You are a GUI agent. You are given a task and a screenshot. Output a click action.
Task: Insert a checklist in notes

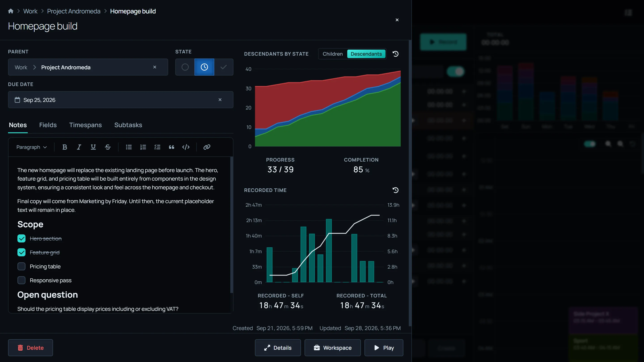pyautogui.click(x=157, y=147)
